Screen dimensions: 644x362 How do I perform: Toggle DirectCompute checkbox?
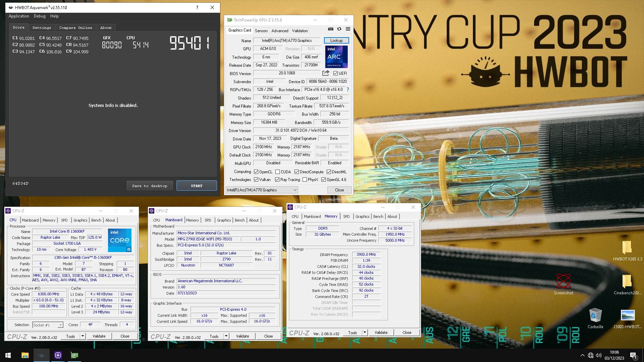point(297,172)
